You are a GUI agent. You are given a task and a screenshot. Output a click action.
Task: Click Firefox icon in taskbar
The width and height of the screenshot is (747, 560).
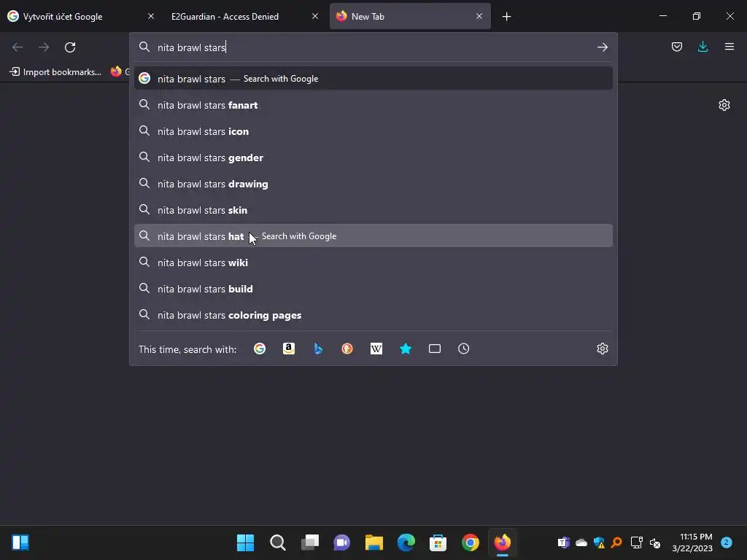pos(502,542)
